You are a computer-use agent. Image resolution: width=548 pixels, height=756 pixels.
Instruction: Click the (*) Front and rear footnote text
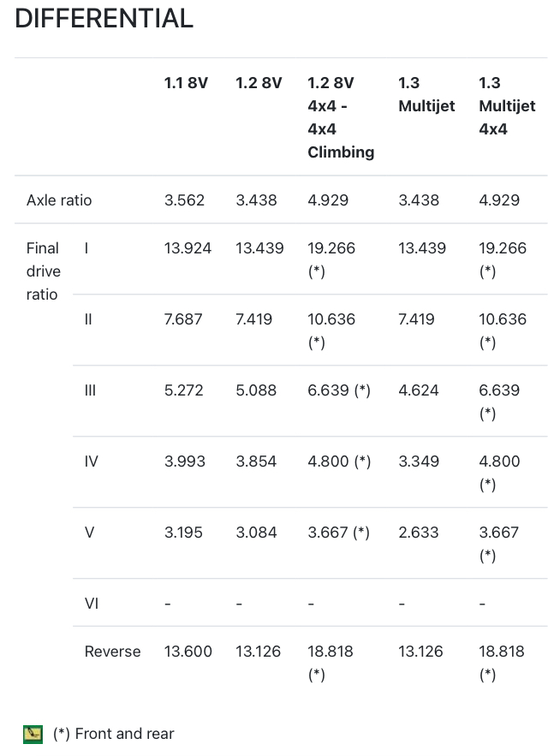[x=113, y=734]
